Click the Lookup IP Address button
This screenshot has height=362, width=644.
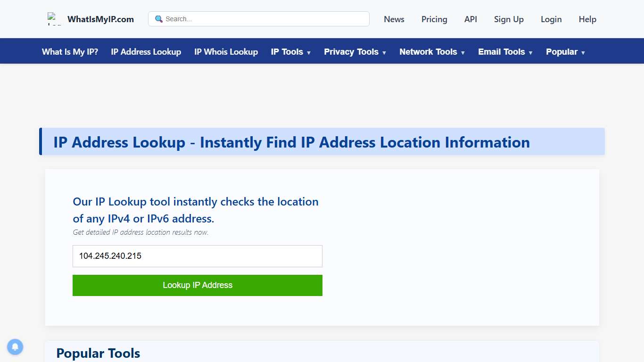pyautogui.click(x=197, y=285)
